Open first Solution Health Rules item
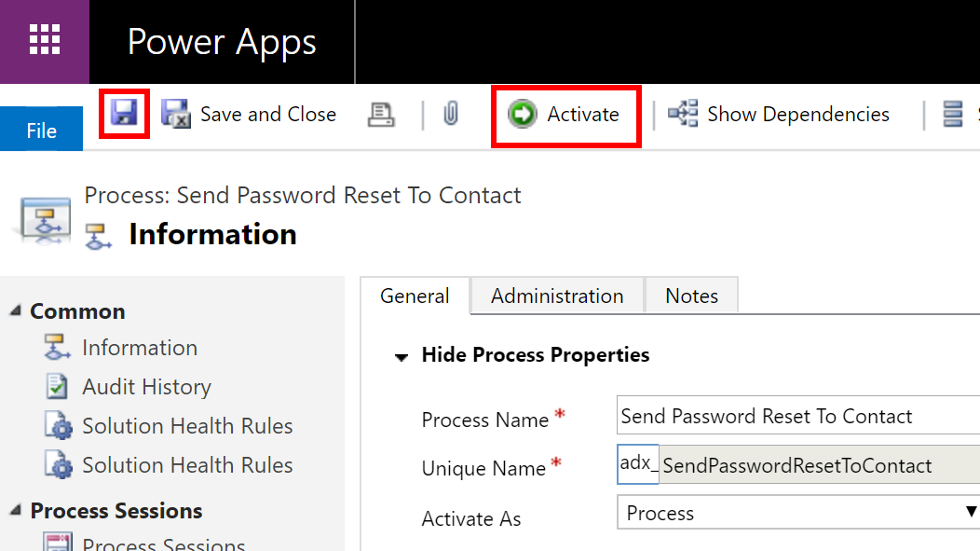Viewport: 980px width, 551px height. pos(187,426)
